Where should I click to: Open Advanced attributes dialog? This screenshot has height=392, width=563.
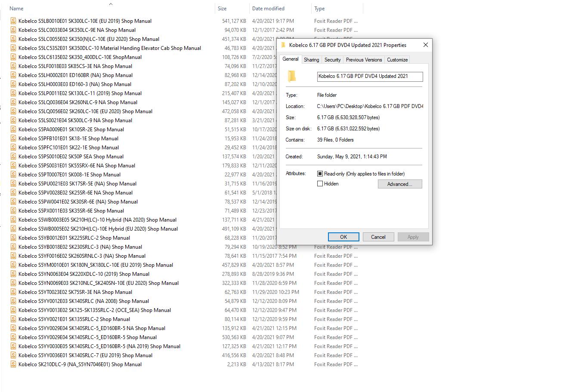pos(400,184)
